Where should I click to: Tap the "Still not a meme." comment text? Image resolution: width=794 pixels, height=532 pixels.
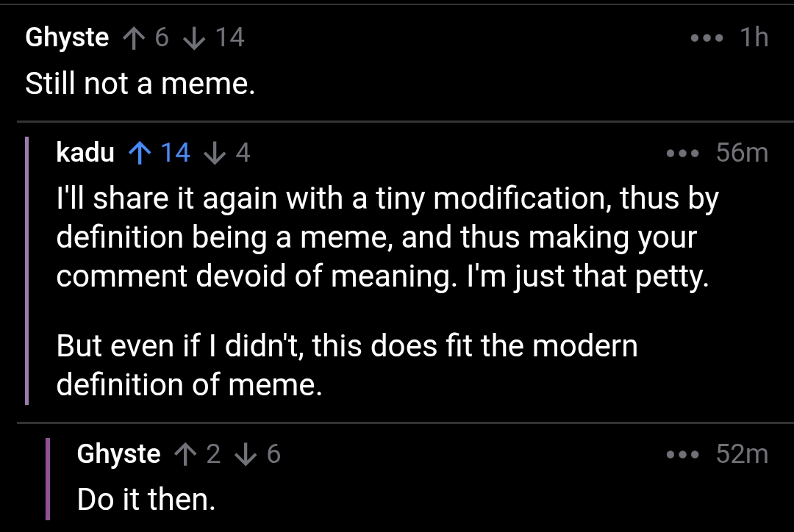pos(140,85)
